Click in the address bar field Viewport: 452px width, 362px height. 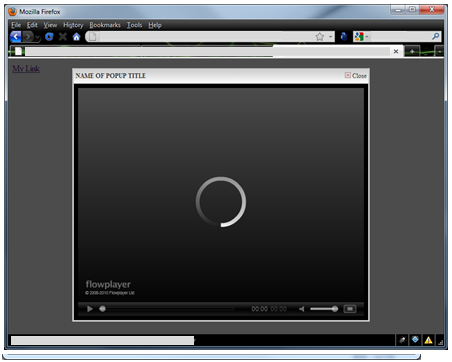click(x=205, y=37)
